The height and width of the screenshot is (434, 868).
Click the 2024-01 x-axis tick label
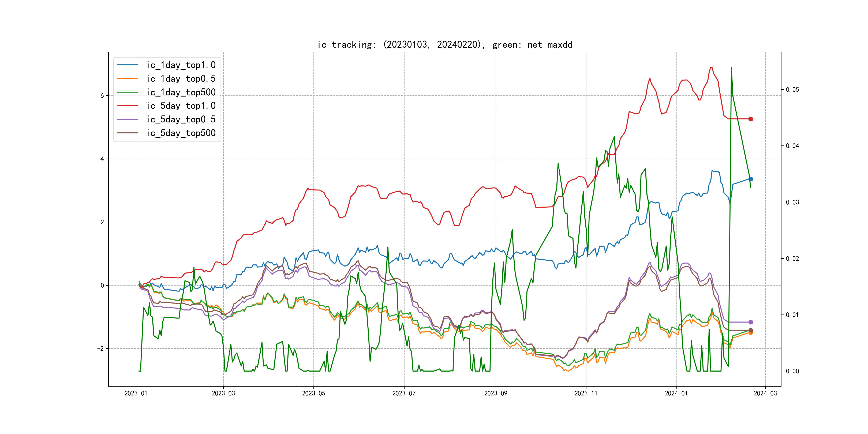click(x=676, y=393)
